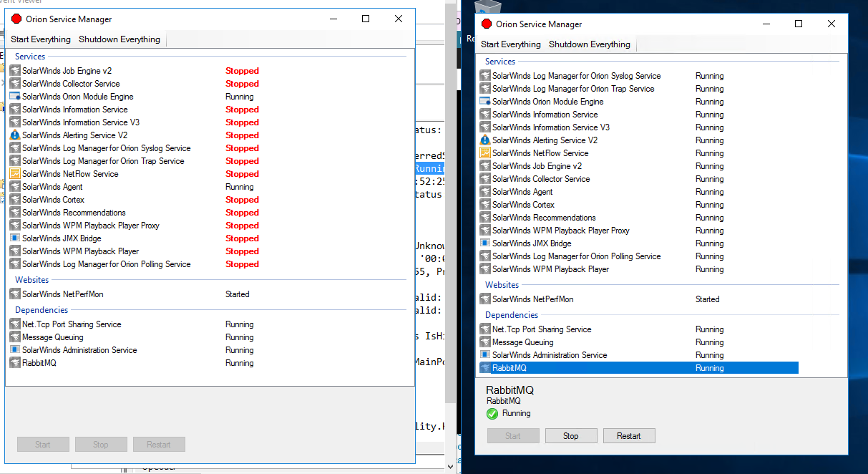Image resolution: width=868 pixels, height=474 pixels.
Task: Select Information Service V3 icon in left window
Action: [15, 122]
